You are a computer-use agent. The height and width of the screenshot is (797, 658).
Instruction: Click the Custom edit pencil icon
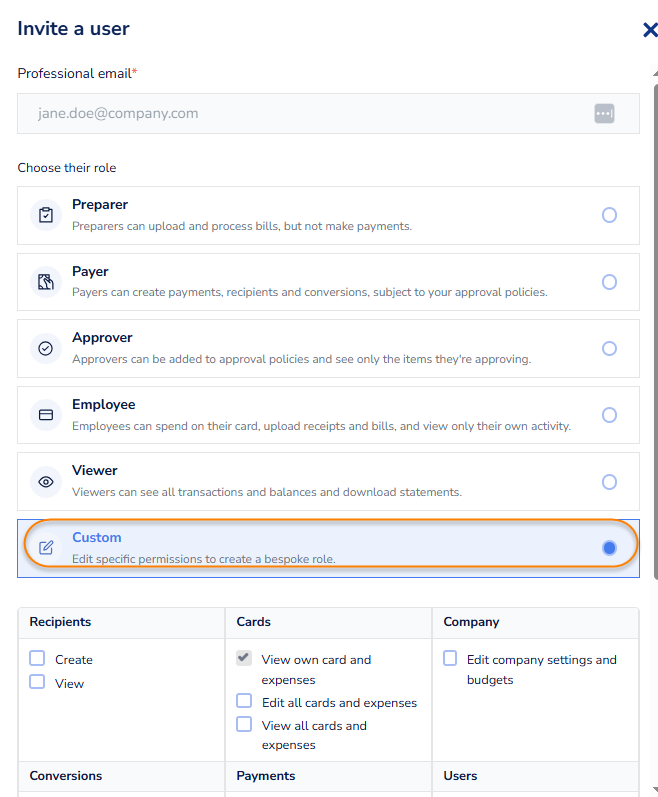click(46, 547)
